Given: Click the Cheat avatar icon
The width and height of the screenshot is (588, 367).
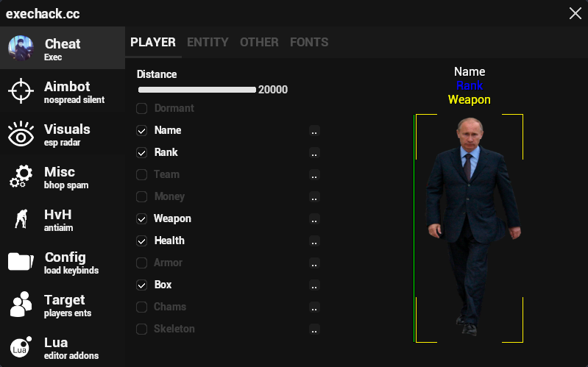Looking at the screenshot, I should pyautogui.click(x=21, y=49).
